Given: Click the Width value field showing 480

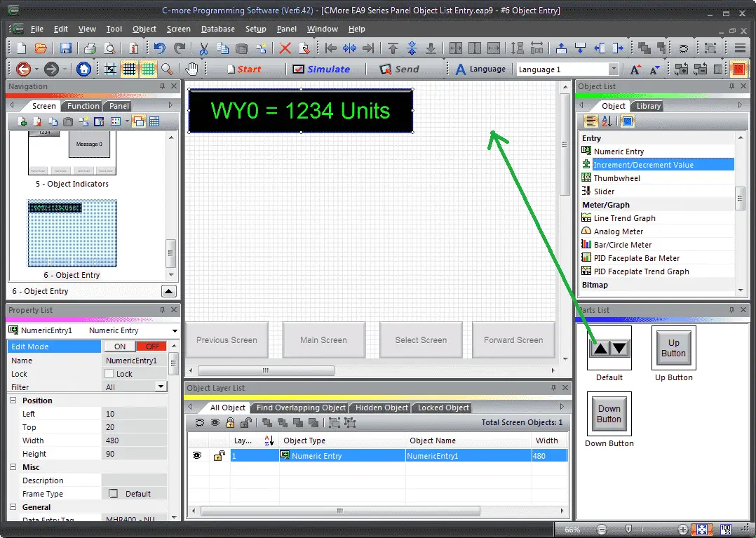Looking at the screenshot, I should tap(134, 440).
